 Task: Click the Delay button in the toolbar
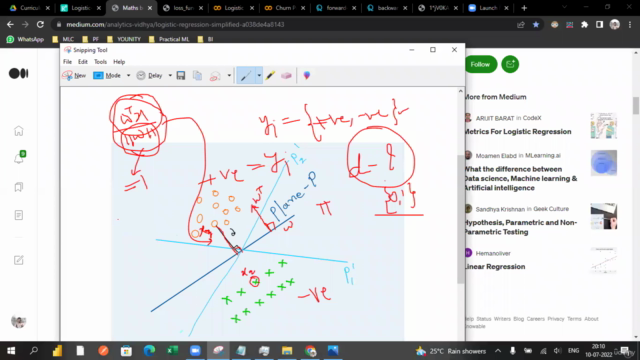point(149,76)
